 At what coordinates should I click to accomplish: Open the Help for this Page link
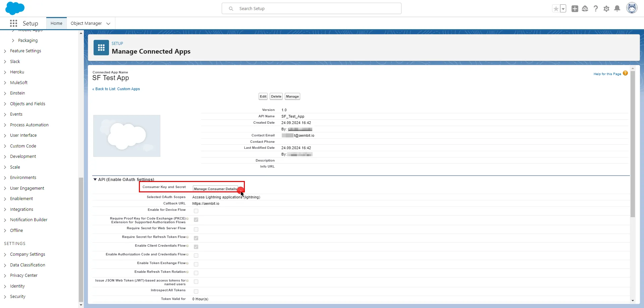pos(607,74)
